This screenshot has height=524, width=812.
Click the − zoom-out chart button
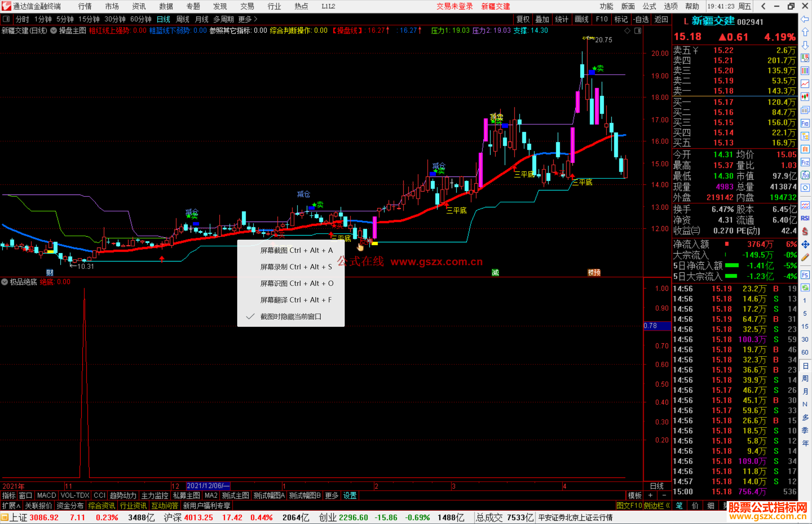[664, 495]
